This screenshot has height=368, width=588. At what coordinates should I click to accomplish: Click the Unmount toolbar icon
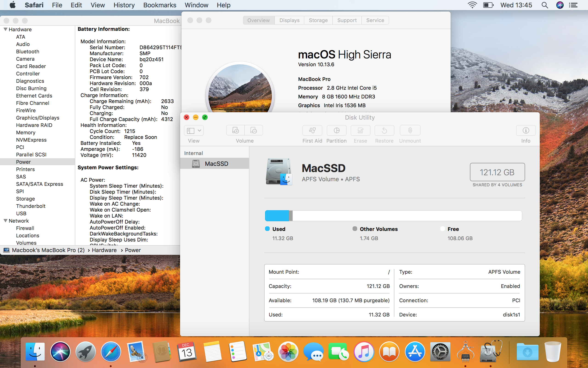[x=410, y=130]
